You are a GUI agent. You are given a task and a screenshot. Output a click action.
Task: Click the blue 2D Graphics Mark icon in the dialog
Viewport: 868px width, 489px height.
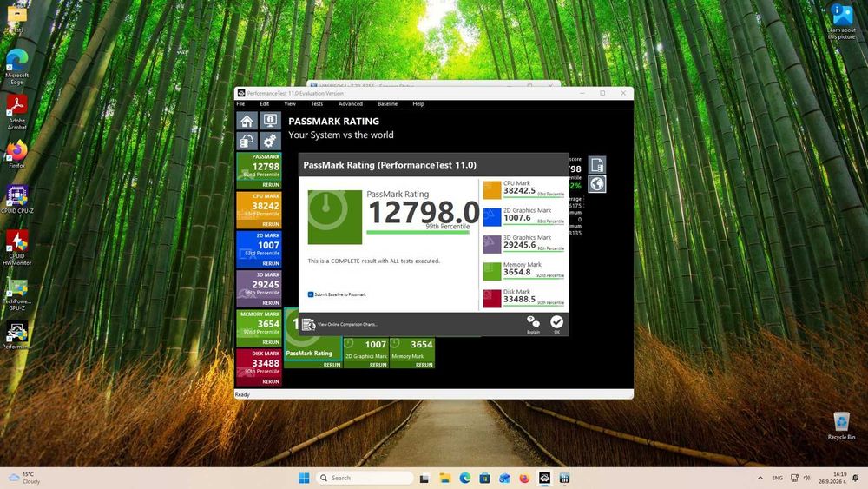(491, 217)
